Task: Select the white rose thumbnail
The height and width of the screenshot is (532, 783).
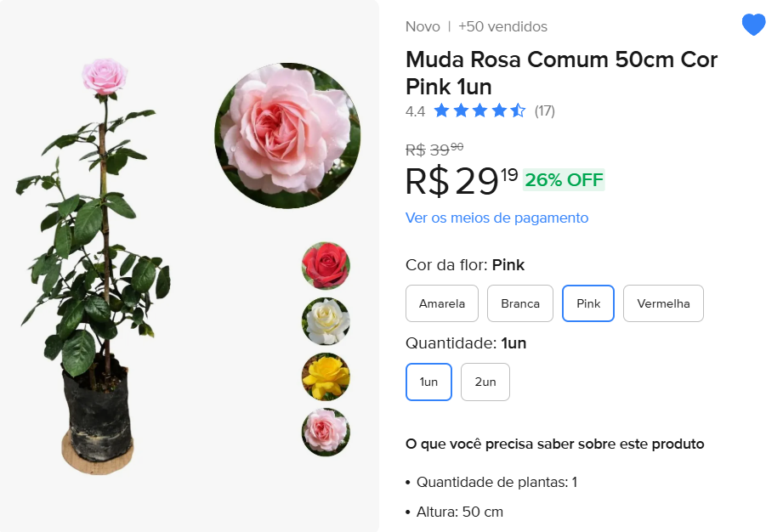Action: (326, 321)
